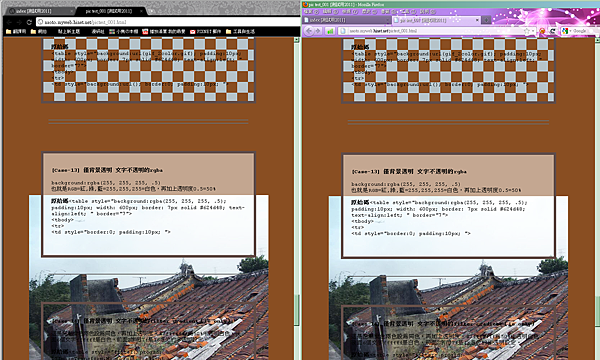Click the [Case-13] heading in Chrome's page
Screen dimensions: 600x360
(x=107, y=170)
